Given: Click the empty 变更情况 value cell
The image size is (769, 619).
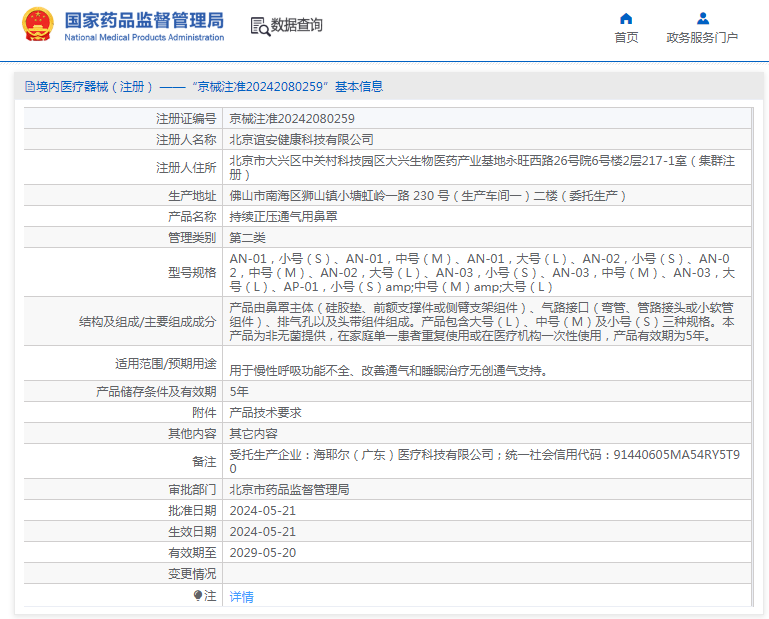Looking at the screenshot, I should pyautogui.click(x=487, y=573).
